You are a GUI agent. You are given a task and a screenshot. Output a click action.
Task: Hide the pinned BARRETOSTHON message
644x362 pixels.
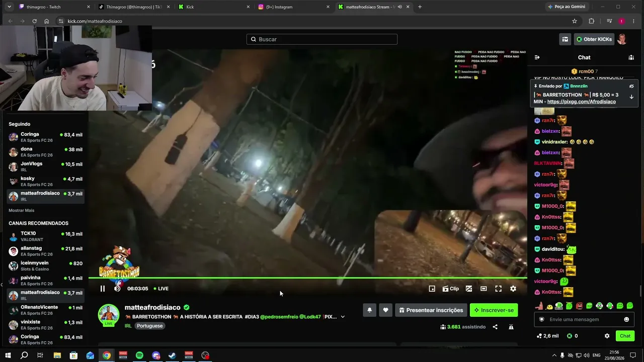631,86
